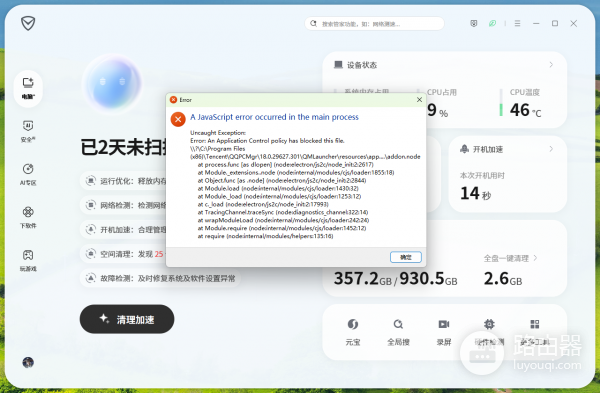Open 全盘一键清理 link
This screenshot has height=393, width=600.
(510, 258)
